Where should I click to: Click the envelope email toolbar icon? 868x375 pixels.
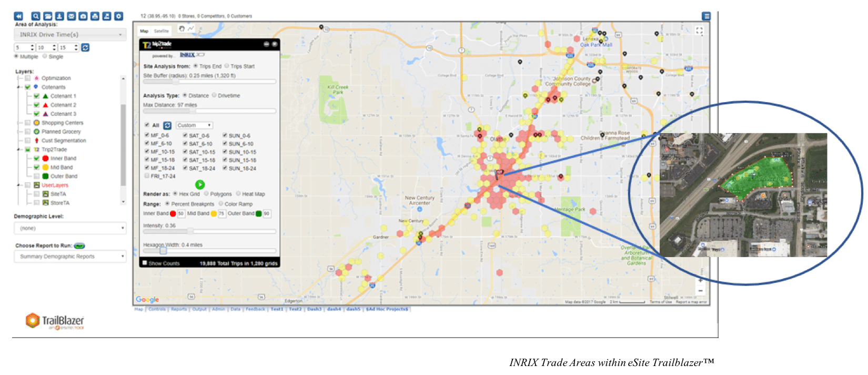[x=72, y=16]
